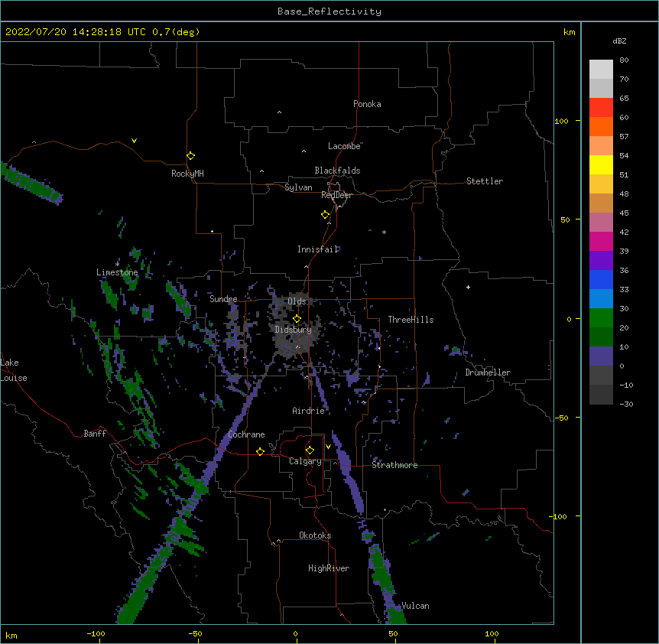Pick the light blue 30-33 dBZ legend swatch
Screen dimensions: 659x644
click(x=601, y=299)
